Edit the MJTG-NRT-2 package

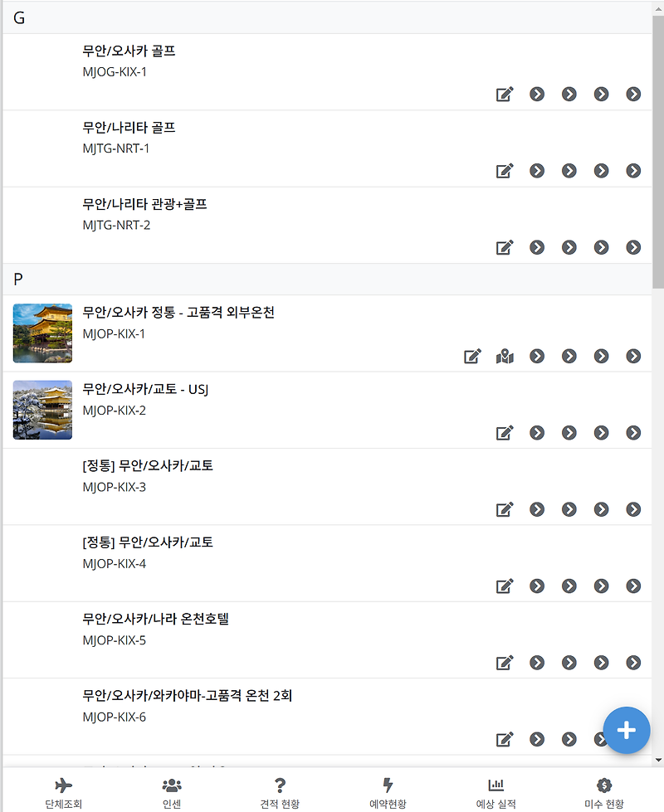click(x=505, y=247)
